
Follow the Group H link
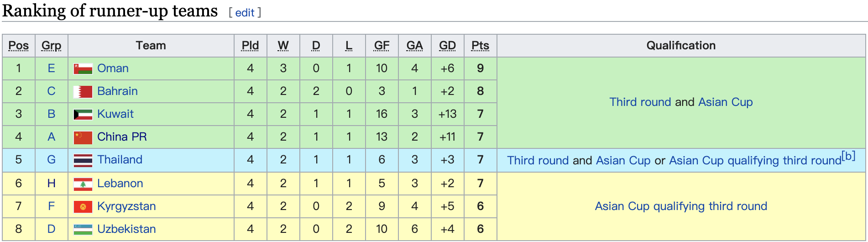pyautogui.click(x=51, y=184)
